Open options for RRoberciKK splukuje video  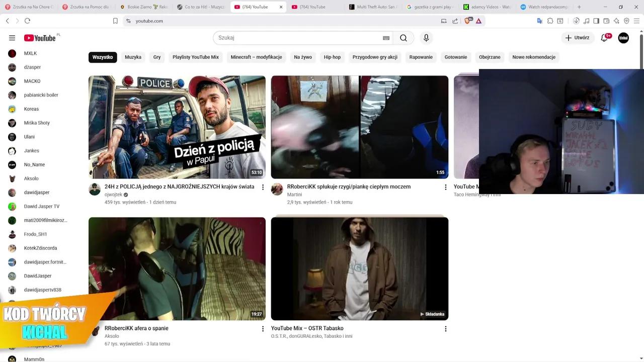(445, 187)
